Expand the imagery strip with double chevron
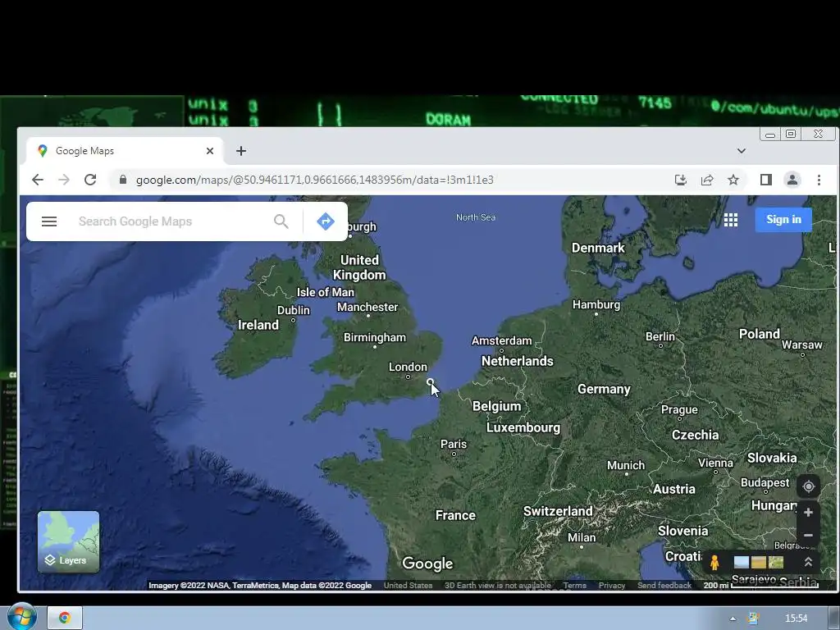Screen dimensions: 840x630 (808, 562)
